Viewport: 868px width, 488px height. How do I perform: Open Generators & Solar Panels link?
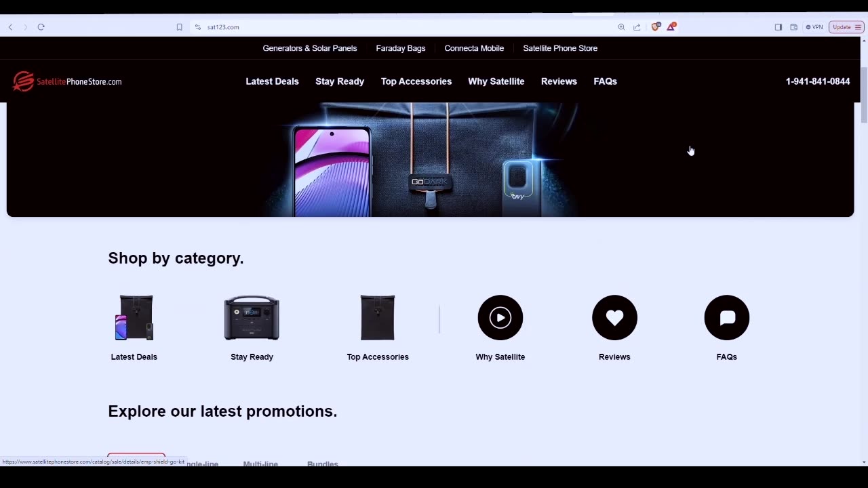(x=310, y=48)
